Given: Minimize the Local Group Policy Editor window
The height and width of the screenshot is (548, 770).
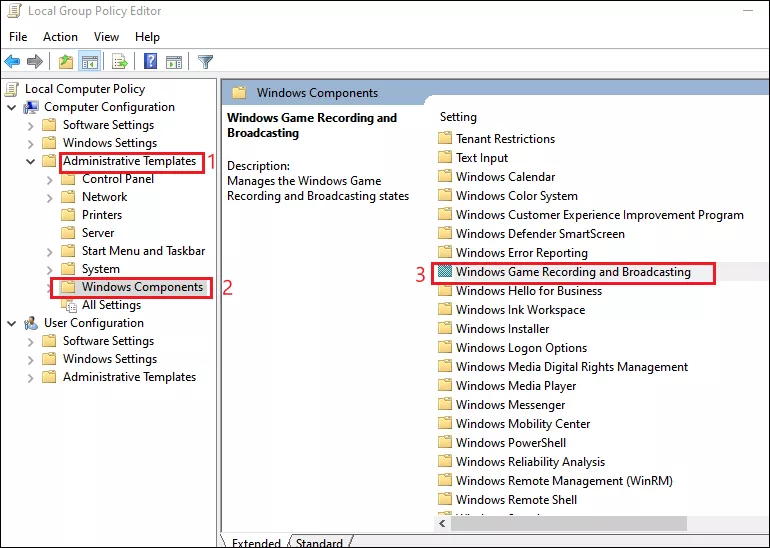Looking at the screenshot, I should point(748,11).
